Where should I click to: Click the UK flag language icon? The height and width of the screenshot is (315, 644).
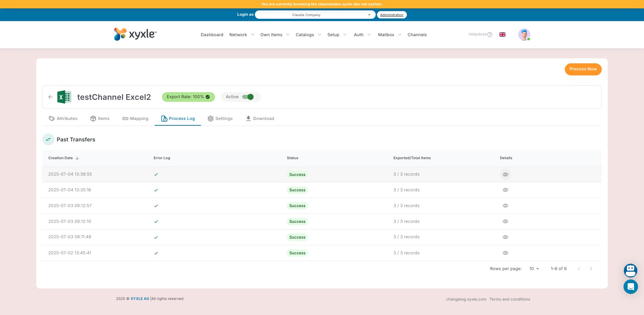pyautogui.click(x=502, y=35)
